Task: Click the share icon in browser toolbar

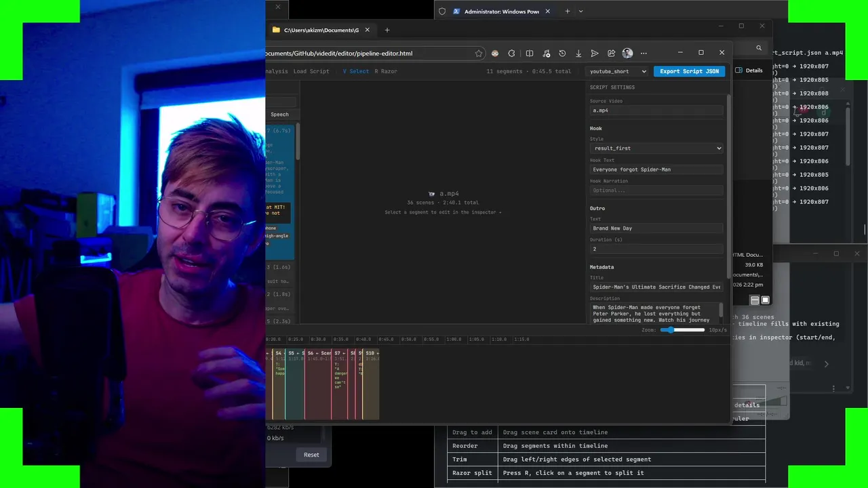Action: click(611, 54)
